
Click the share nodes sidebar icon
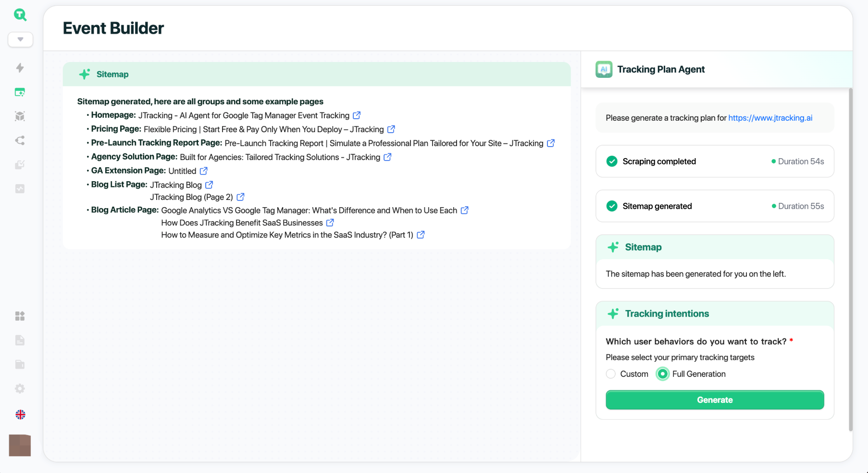(20, 140)
